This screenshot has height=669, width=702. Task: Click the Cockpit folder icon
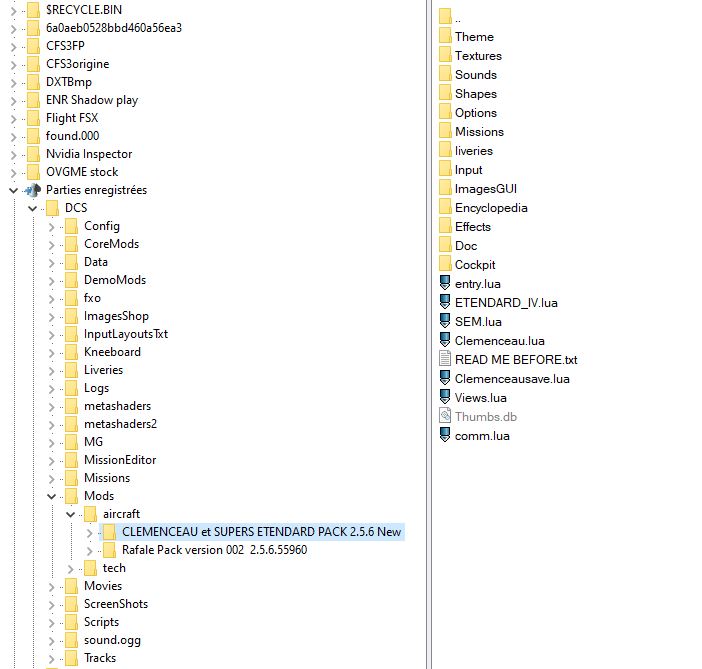445,265
